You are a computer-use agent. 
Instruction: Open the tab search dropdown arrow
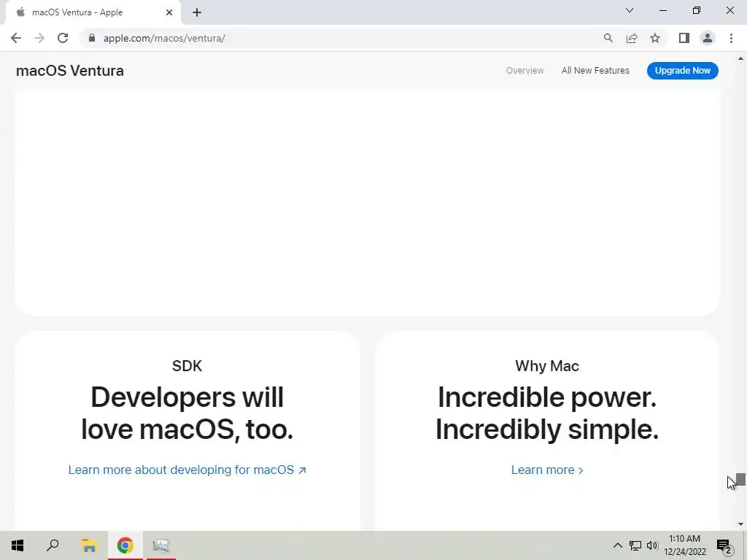click(x=630, y=10)
